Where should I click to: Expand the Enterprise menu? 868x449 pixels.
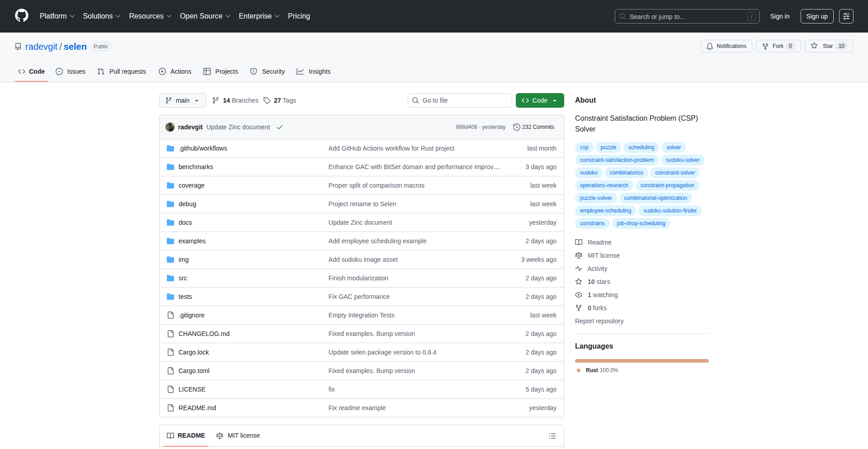(259, 16)
